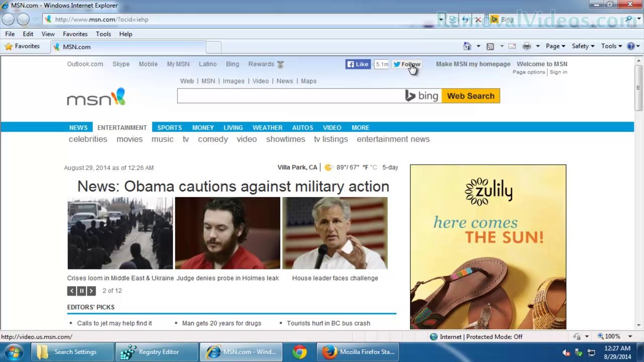Image resolution: width=644 pixels, height=362 pixels.
Task: Open Registry Editor taskbar button
Action: click(x=156, y=352)
